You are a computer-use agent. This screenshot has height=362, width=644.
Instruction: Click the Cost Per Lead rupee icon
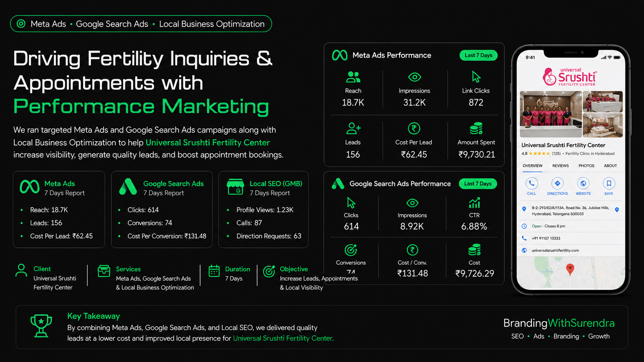point(414,128)
